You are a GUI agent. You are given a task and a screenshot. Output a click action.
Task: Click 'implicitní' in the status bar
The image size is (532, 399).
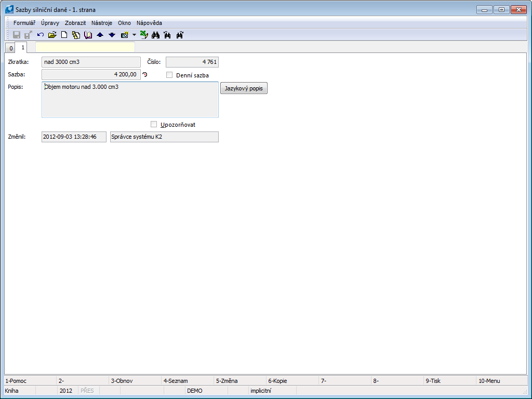(x=261, y=391)
